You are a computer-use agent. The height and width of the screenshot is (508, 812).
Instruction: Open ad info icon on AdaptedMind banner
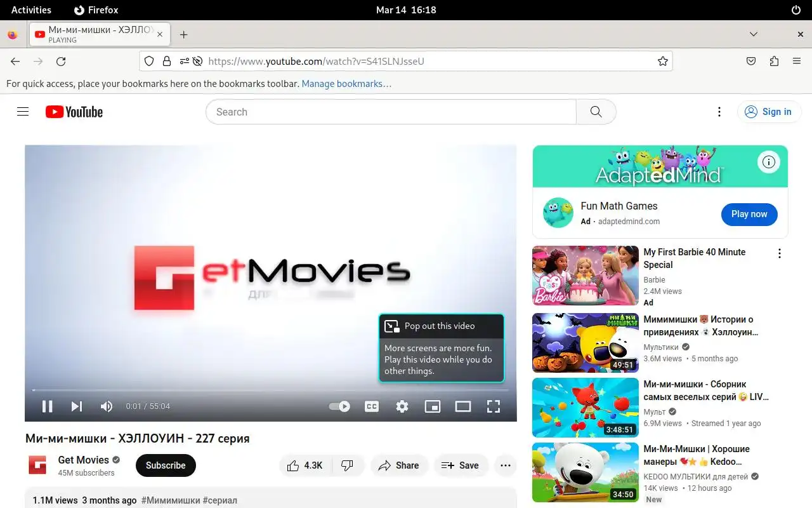point(769,162)
